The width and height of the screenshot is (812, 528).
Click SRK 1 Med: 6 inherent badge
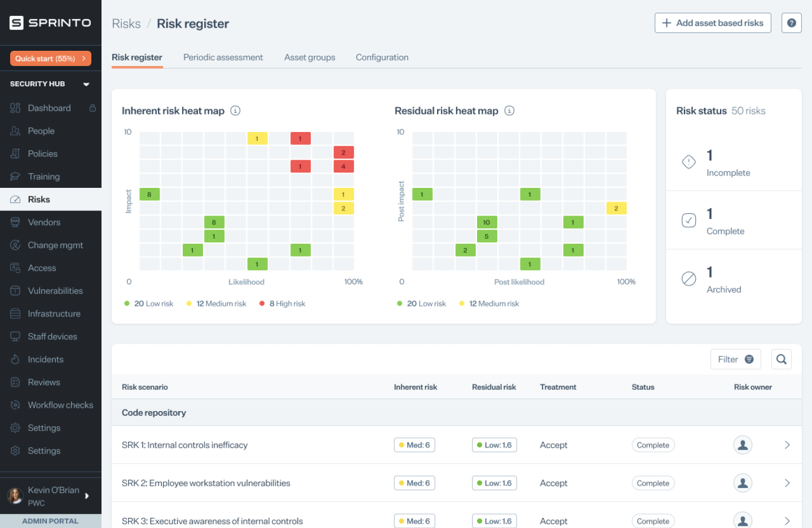(x=414, y=445)
